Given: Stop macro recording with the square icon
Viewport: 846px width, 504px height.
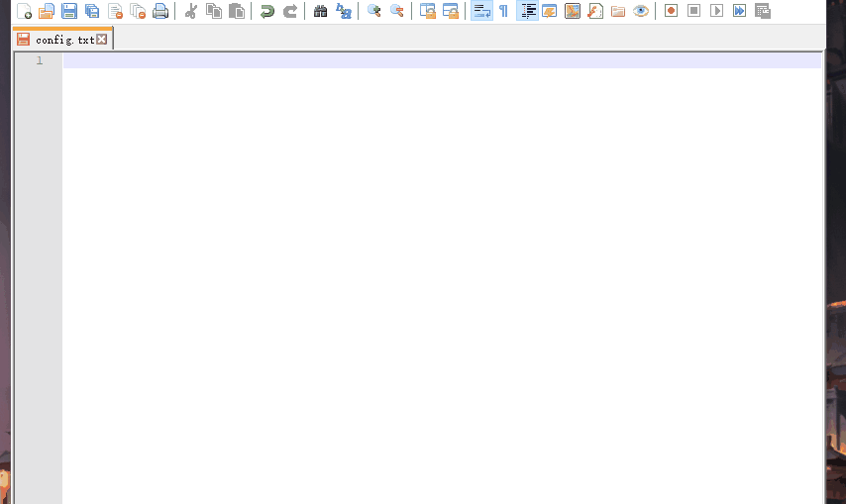Looking at the screenshot, I should click(693, 11).
